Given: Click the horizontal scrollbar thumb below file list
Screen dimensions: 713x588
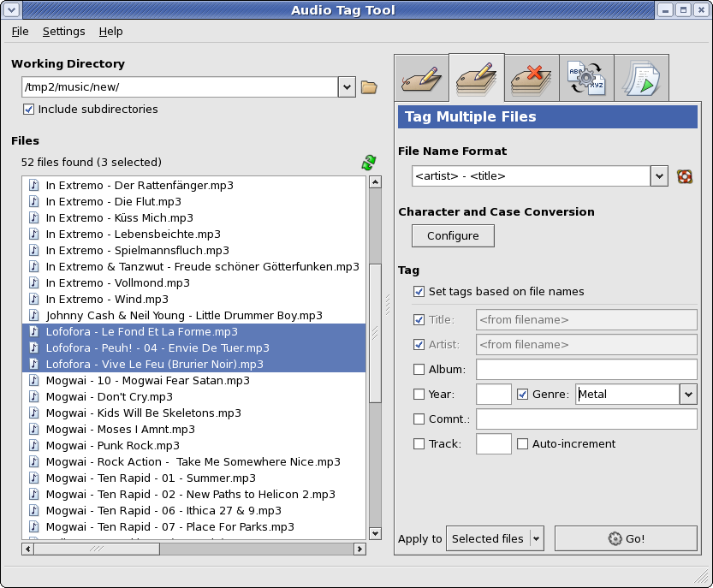Looking at the screenshot, I should (97, 549).
